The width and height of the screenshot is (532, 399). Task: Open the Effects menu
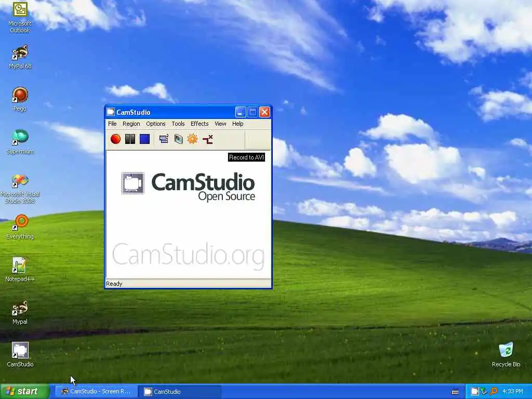point(199,124)
